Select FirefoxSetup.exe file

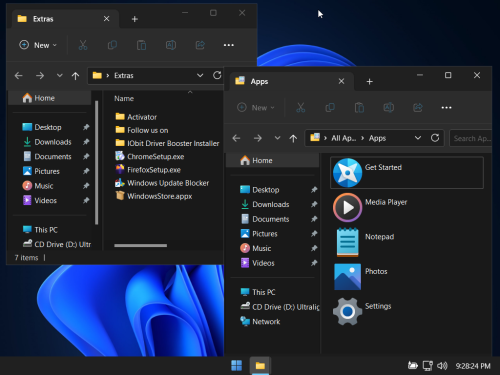pos(148,170)
